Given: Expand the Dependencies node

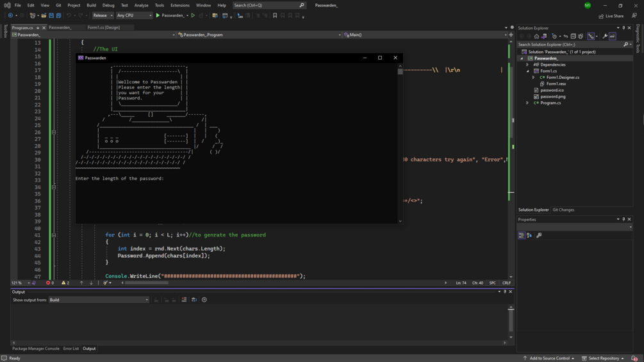Looking at the screenshot, I should 527,65.
